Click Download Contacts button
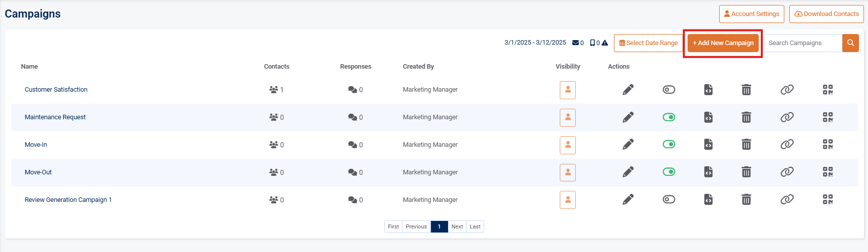The height and width of the screenshot is (252, 868). point(826,14)
